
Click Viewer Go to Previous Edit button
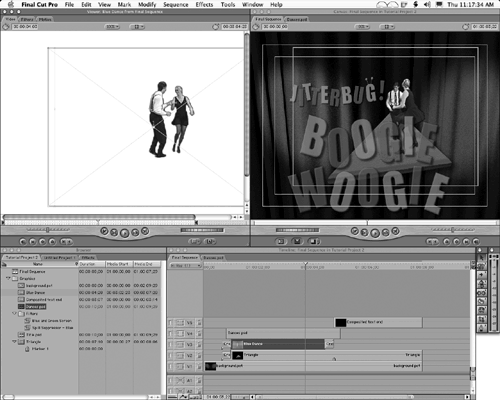[104, 231]
